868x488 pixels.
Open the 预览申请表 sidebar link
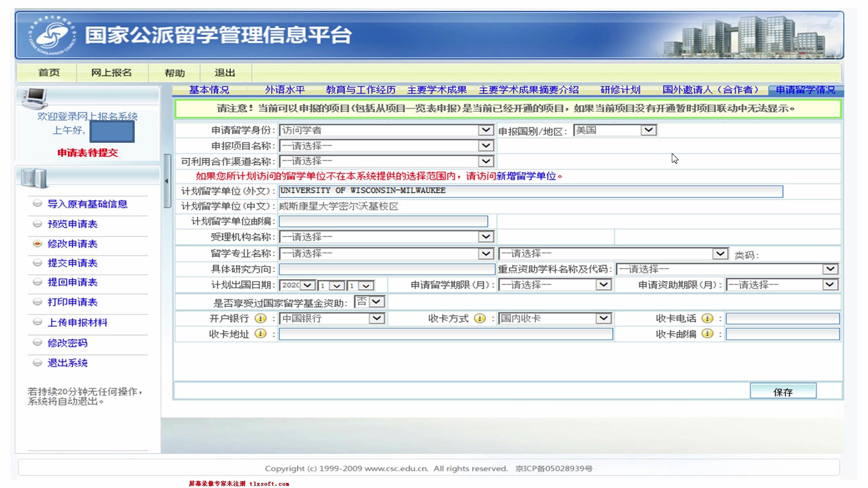72,224
